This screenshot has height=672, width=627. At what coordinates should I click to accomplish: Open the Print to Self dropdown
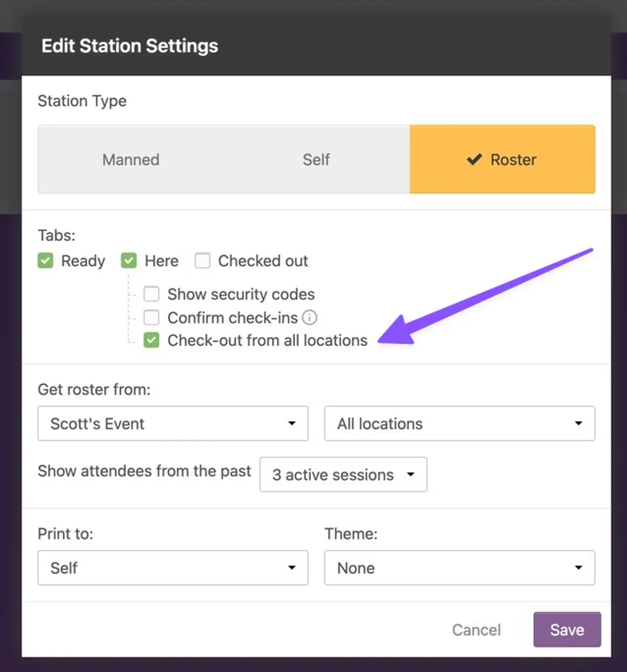pos(173,568)
